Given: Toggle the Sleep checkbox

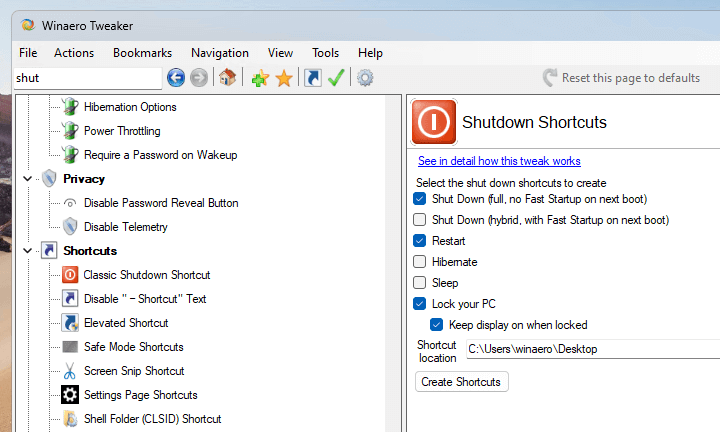Looking at the screenshot, I should click(x=420, y=283).
